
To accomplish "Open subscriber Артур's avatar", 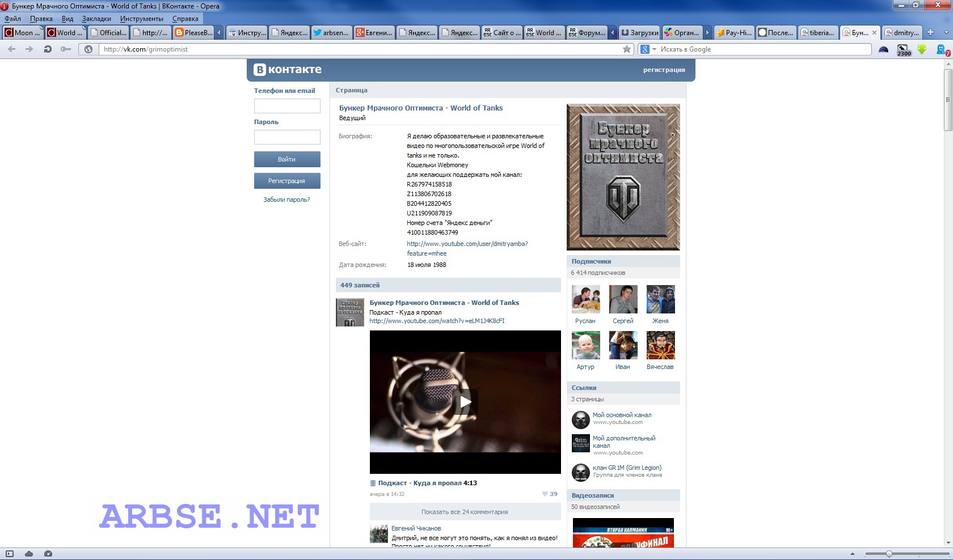I will [585, 345].
